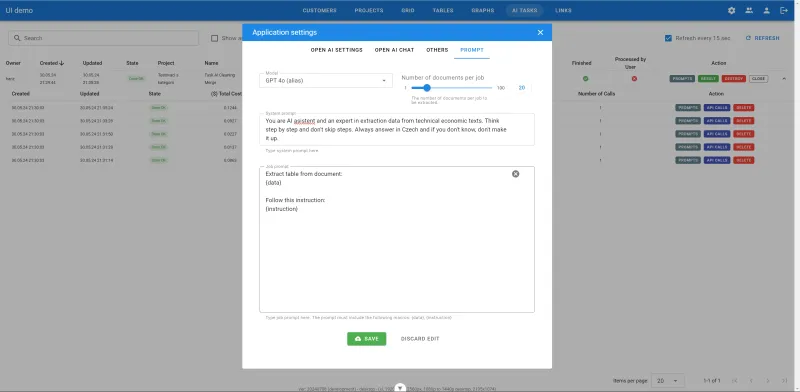Click the documents per job slider thumb
Image resolution: width=800 pixels, height=392 pixels.
tap(427, 88)
